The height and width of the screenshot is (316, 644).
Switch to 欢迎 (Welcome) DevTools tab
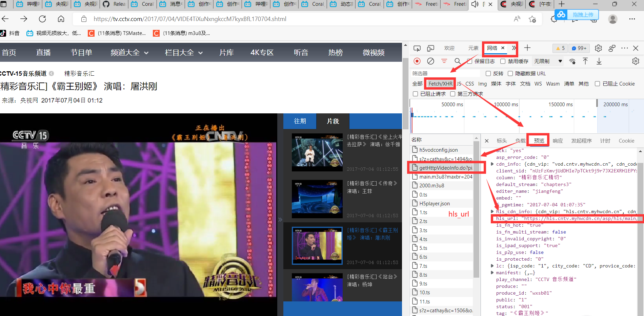449,48
